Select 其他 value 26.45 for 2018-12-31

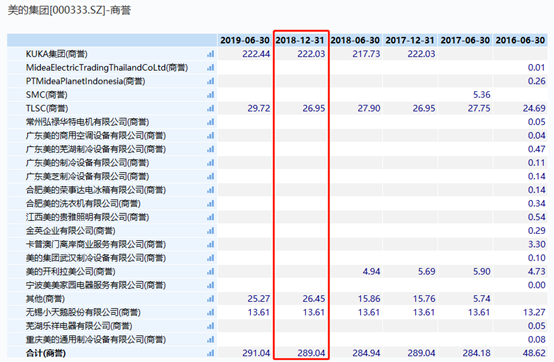(x=314, y=299)
